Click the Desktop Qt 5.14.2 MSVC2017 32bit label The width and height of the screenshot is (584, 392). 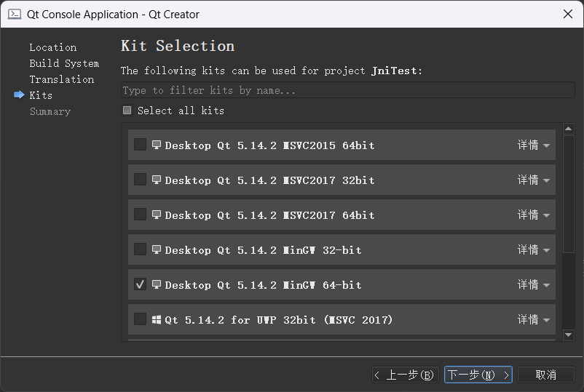click(269, 180)
